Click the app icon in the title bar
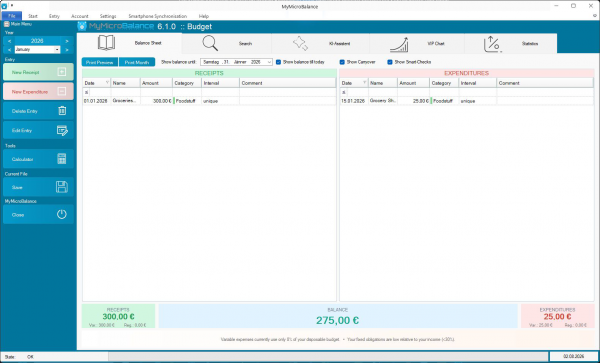 click(4, 6)
